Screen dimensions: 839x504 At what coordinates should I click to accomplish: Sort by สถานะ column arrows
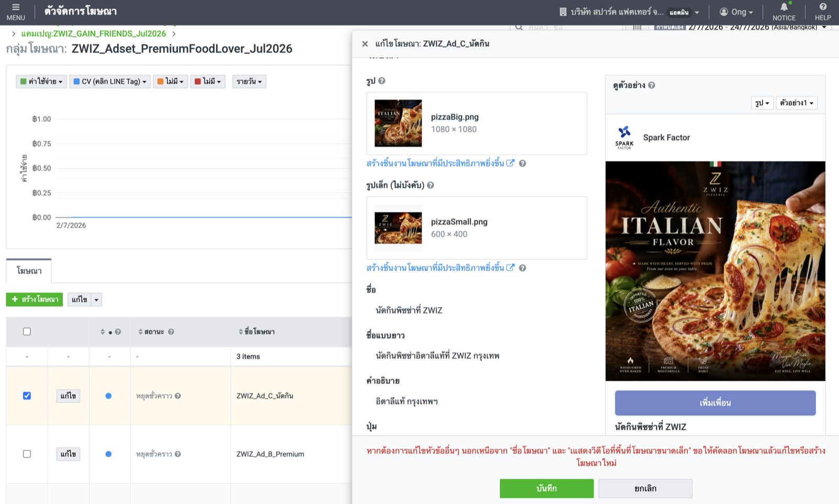[141, 331]
